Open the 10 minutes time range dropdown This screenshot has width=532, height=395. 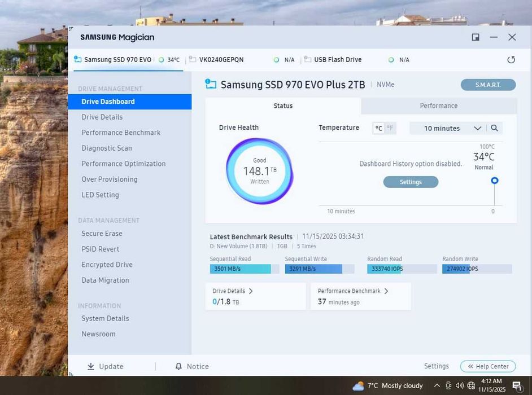448,128
